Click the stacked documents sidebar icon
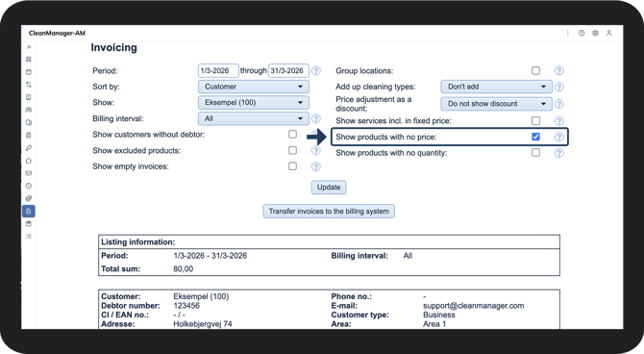The width and height of the screenshot is (644, 354). pos(29,122)
